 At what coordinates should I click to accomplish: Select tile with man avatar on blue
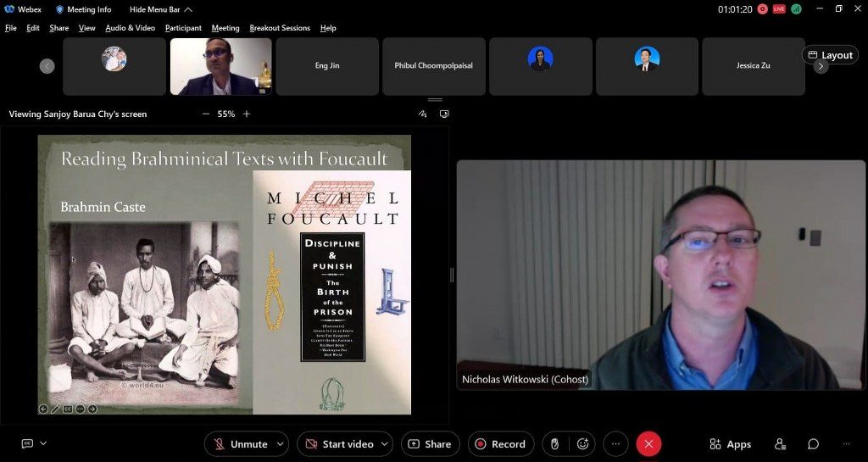pos(647,66)
